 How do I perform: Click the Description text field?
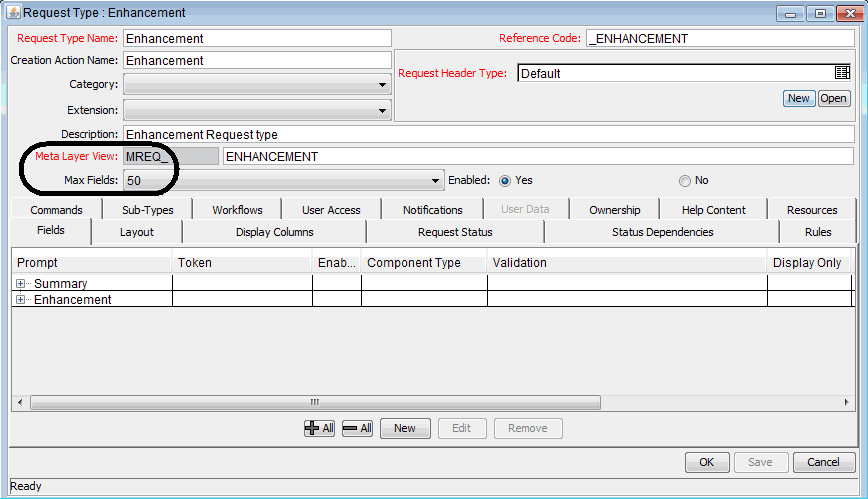(x=488, y=134)
